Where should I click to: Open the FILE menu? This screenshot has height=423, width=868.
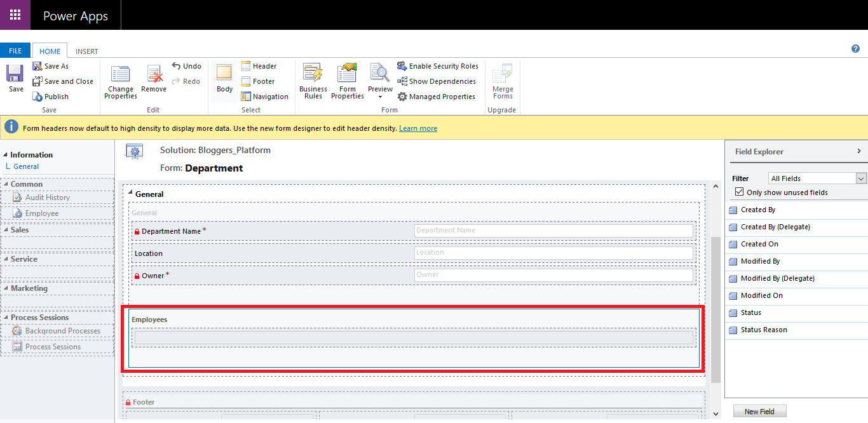[15, 50]
